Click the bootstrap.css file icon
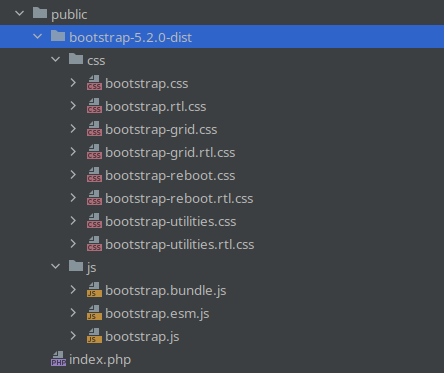 click(x=94, y=83)
